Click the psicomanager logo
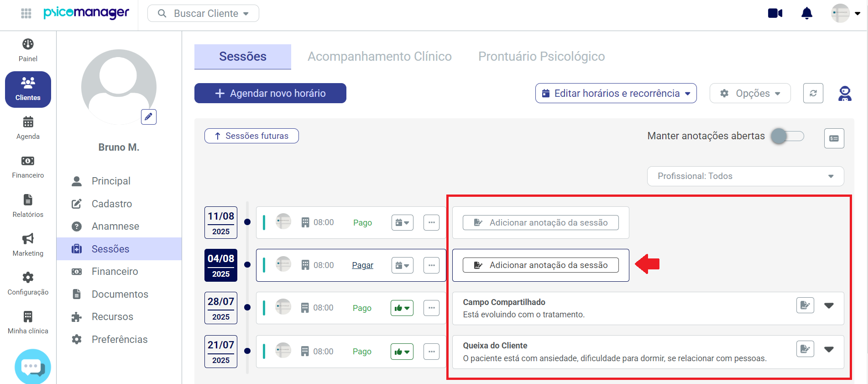The width and height of the screenshot is (868, 384). pos(86,13)
